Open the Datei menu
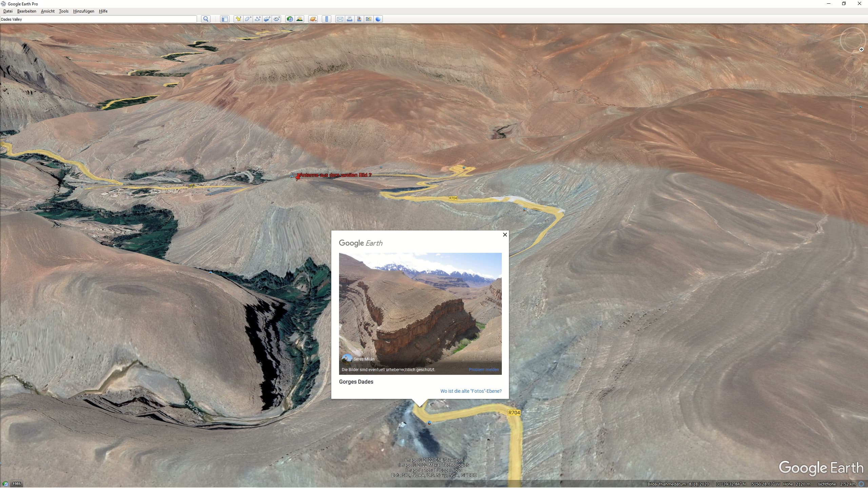Image resolution: width=868 pixels, height=488 pixels. 8,11
